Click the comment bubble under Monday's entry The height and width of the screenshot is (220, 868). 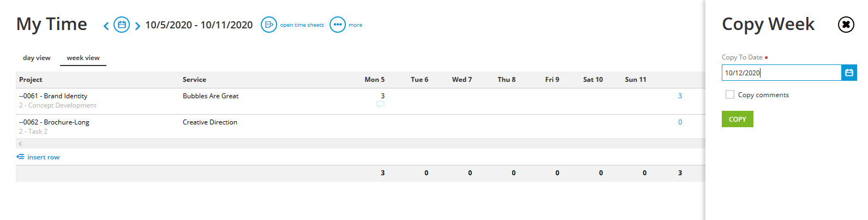380,104
